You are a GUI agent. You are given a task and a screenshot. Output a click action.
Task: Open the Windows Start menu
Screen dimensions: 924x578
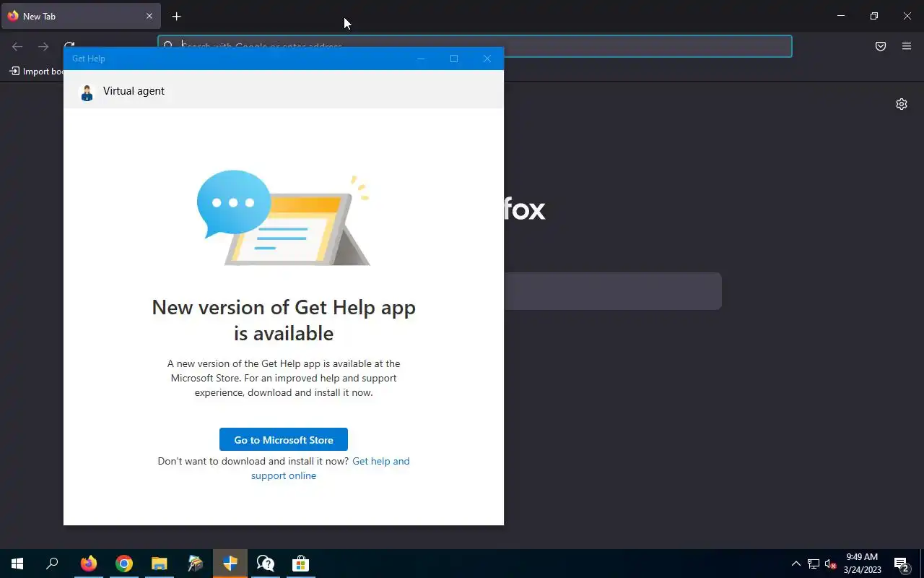pos(17,564)
